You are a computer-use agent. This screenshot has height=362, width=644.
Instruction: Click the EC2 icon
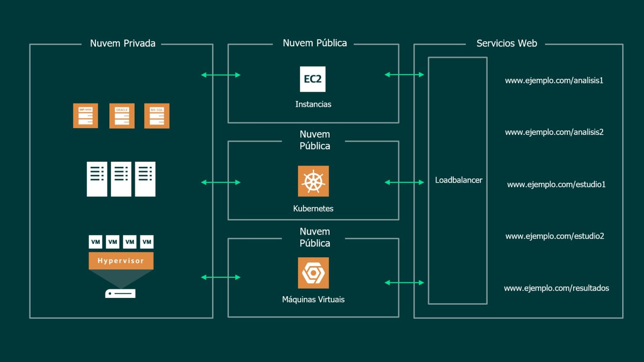click(313, 79)
